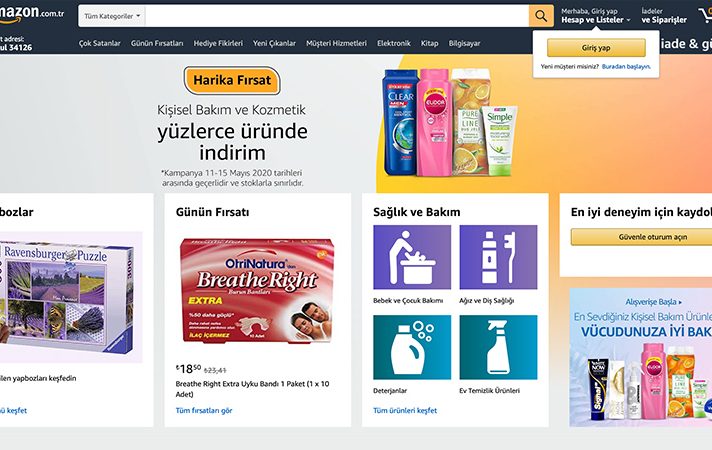Image resolution: width=712 pixels, height=450 pixels.
Task: Open the Bebek ve Çocuk Bakımı category icon
Action: 412,257
